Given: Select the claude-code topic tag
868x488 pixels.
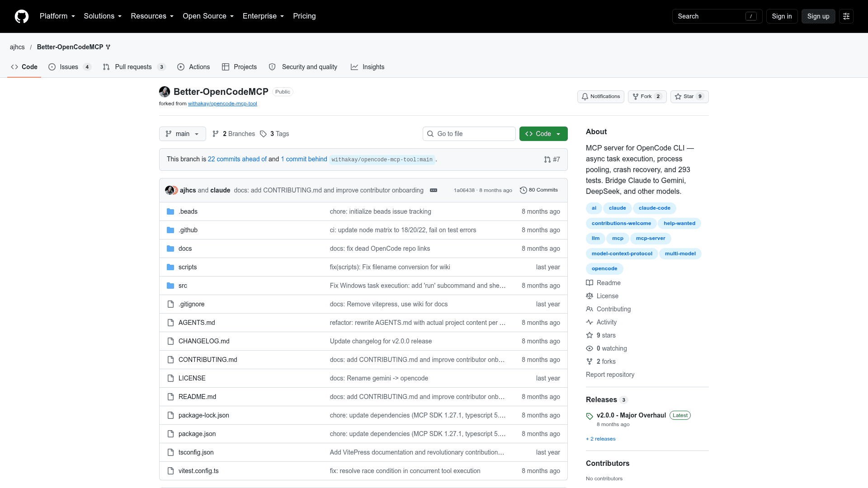Looking at the screenshot, I should pyautogui.click(x=655, y=208).
